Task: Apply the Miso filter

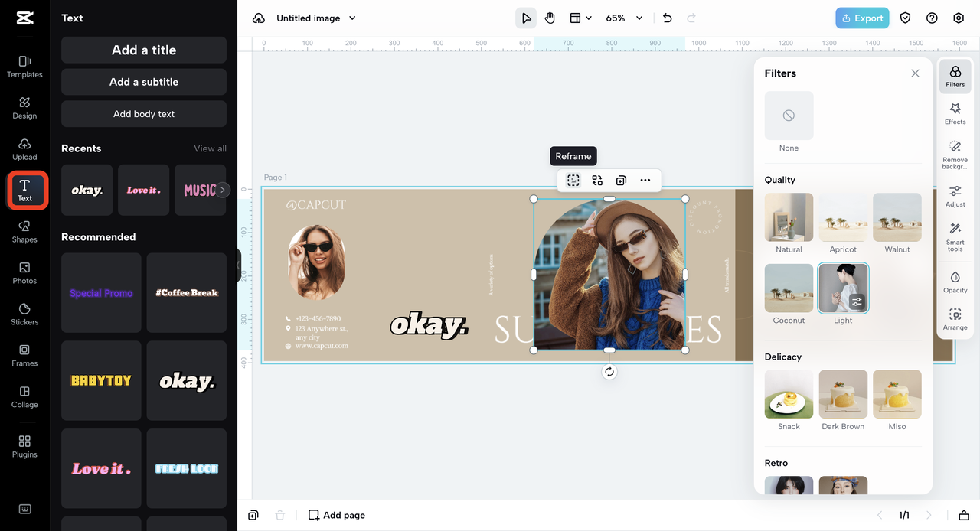Action: [897, 394]
